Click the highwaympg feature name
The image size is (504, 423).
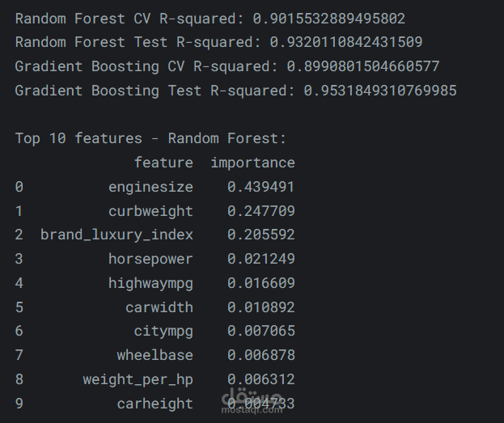pyautogui.click(x=150, y=283)
